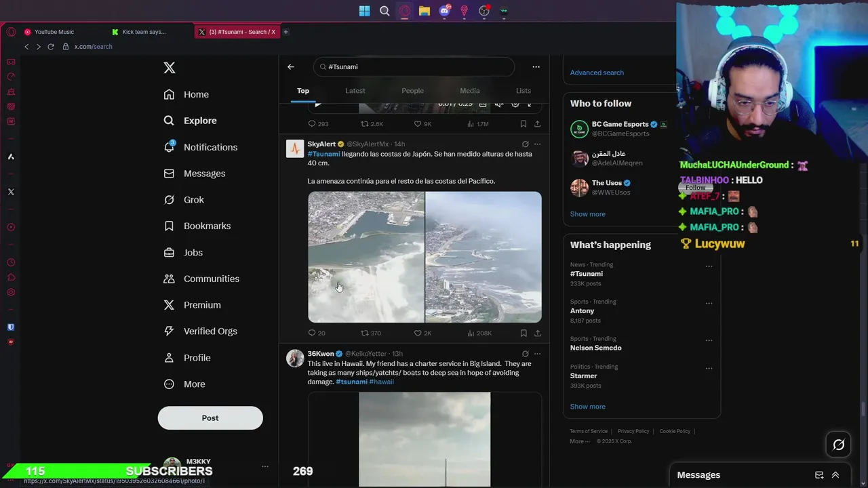Open left aerial tsunami photo
Viewport: 868px width, 488px height.
tap(366, 257)
